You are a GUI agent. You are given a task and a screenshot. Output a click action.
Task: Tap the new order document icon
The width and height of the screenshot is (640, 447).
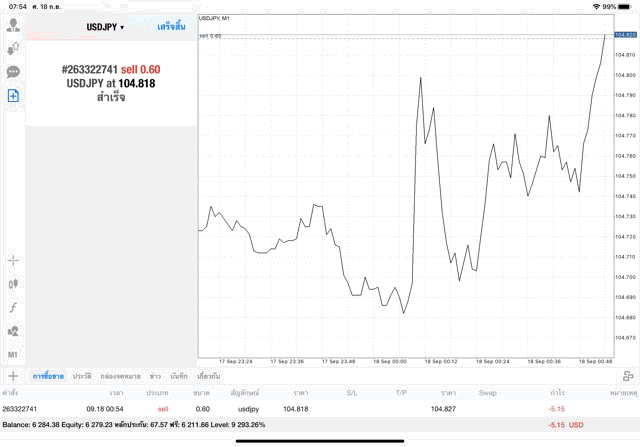13,95
